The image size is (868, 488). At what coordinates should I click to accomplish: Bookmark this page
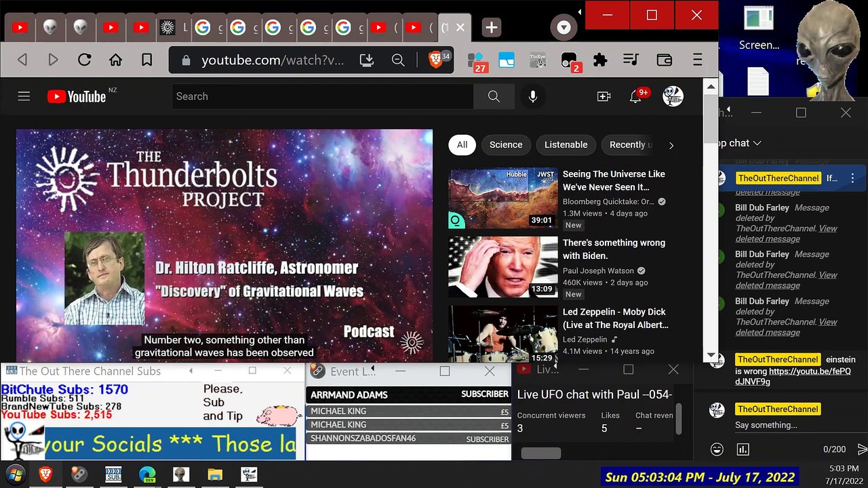(146, 60)
